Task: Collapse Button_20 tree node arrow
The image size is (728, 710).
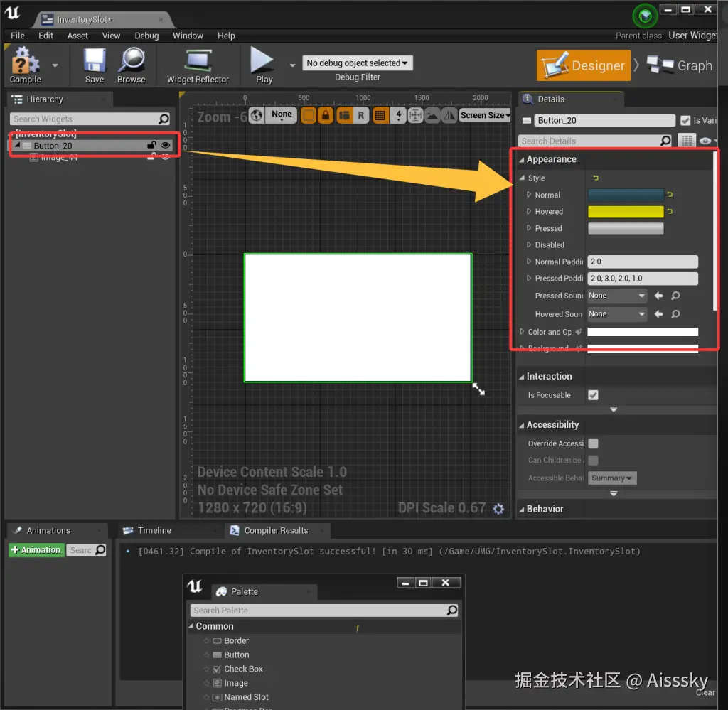Action: point(17,145)
